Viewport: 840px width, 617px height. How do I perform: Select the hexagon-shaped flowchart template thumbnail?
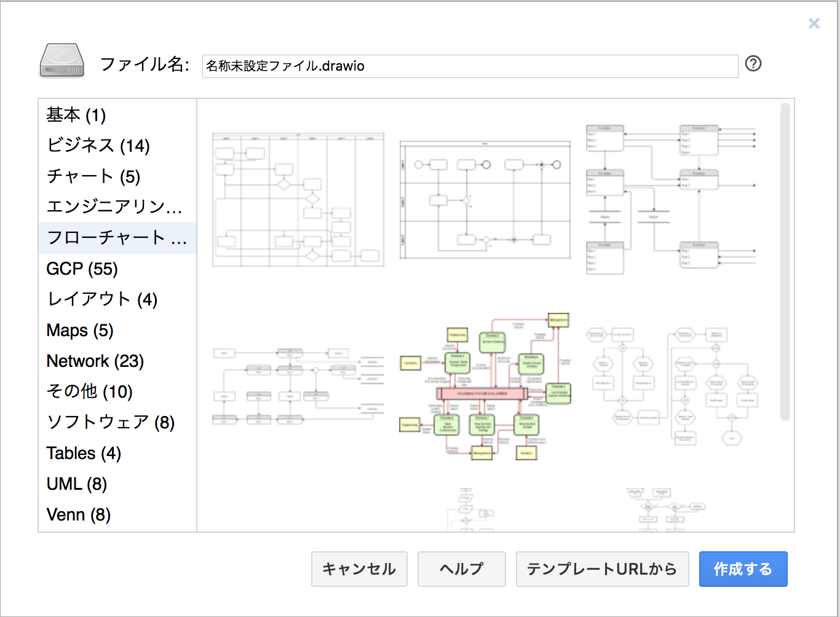pyautogui.click(x=672, y=385)
